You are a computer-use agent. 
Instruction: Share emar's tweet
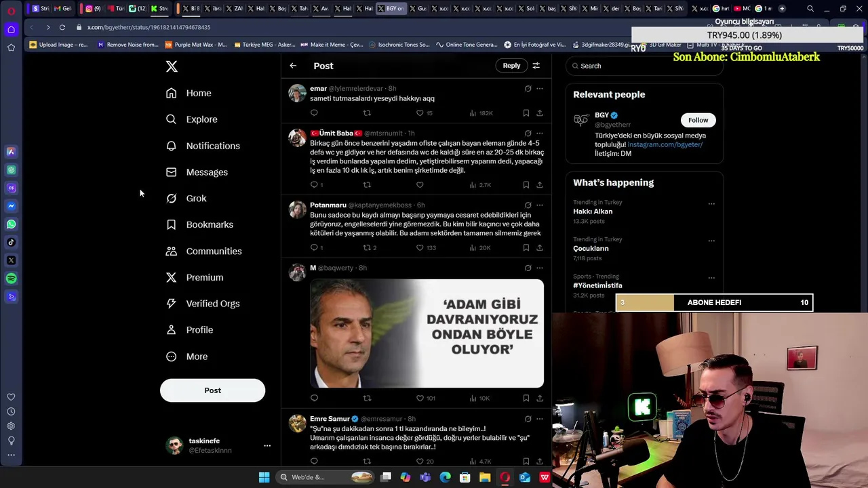540,113
